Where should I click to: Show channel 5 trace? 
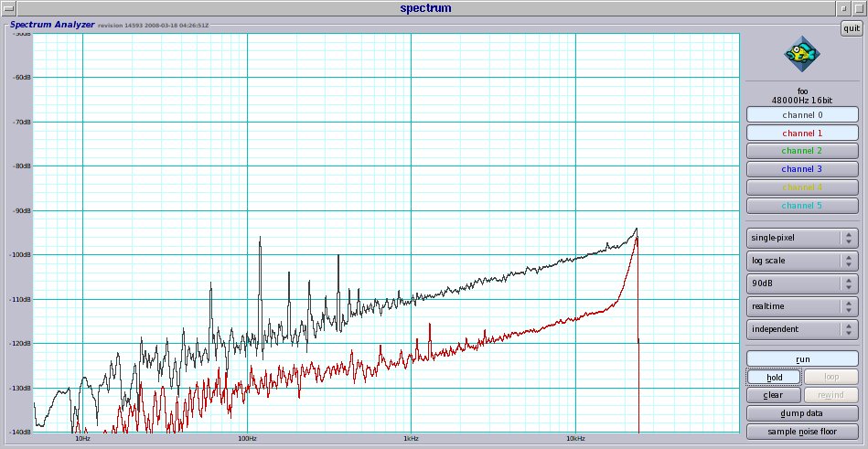pyautogui.click(x=802, y=206)
